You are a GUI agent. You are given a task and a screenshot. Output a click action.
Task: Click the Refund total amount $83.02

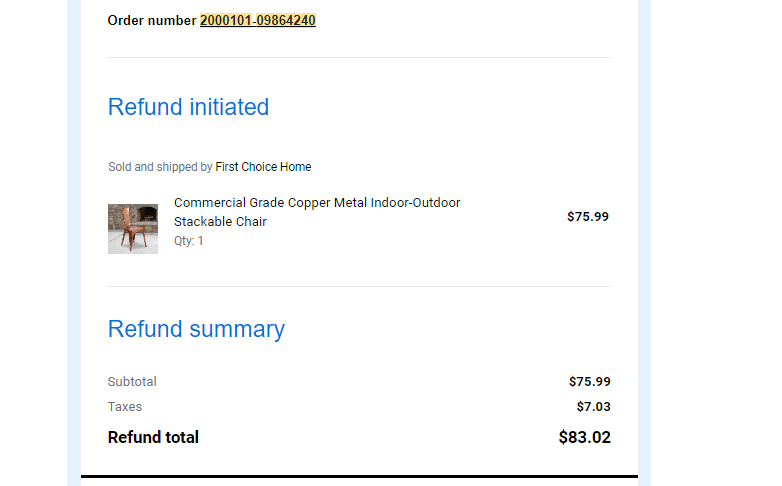click(585, 437)
